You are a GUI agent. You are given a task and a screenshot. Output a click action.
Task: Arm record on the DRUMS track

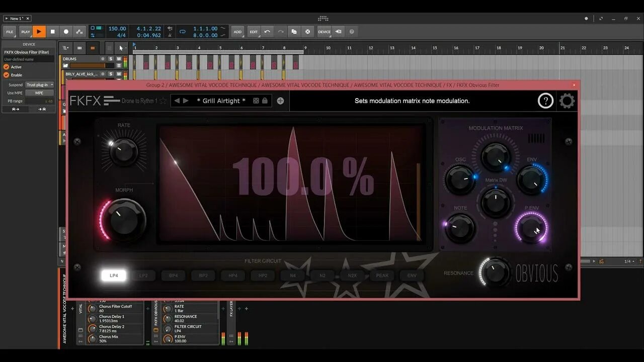103,59
